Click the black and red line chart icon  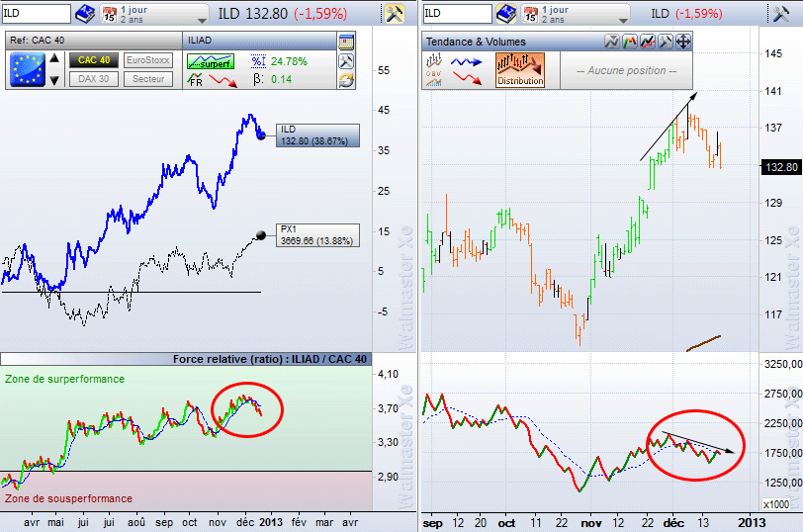648,42
